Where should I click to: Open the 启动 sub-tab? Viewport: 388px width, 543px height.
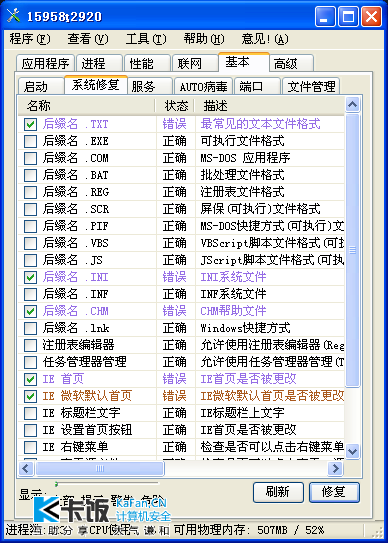click(41, 86)
